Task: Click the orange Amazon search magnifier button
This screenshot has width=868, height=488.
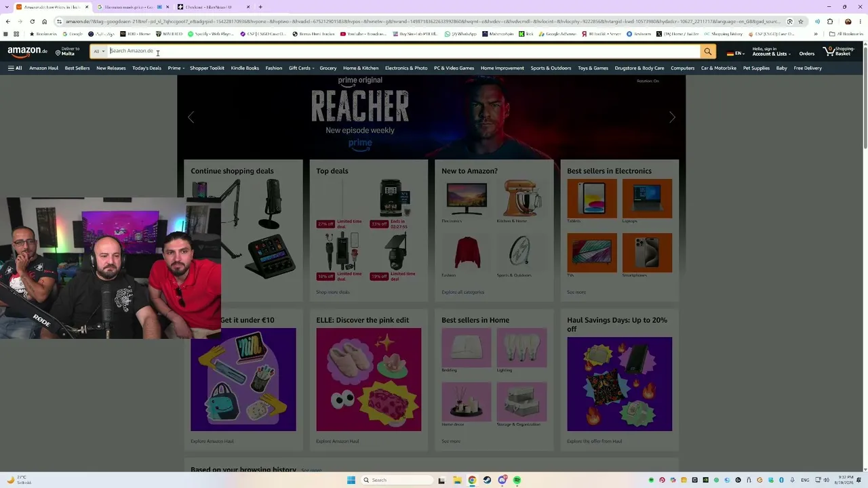Action: (x=707, y=52)
